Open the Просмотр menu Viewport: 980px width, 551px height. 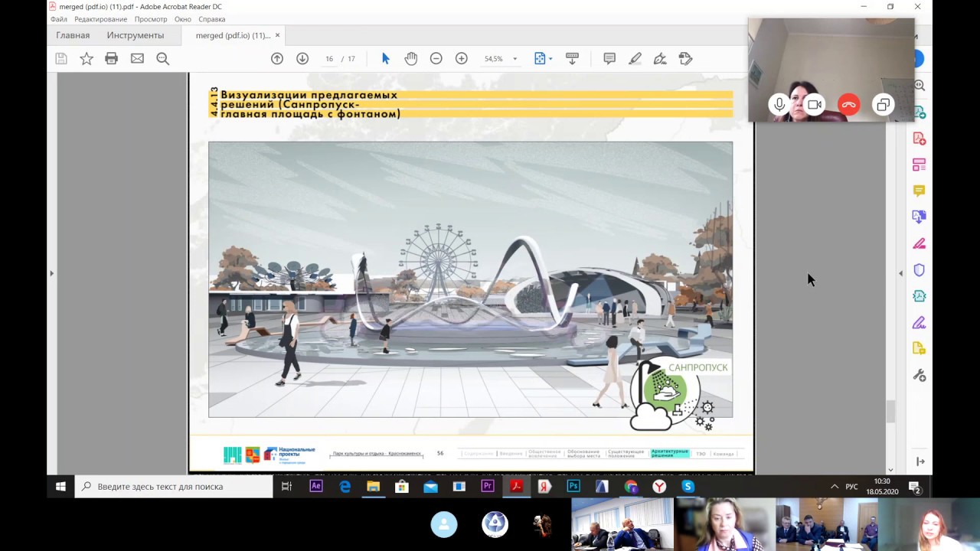151,19
